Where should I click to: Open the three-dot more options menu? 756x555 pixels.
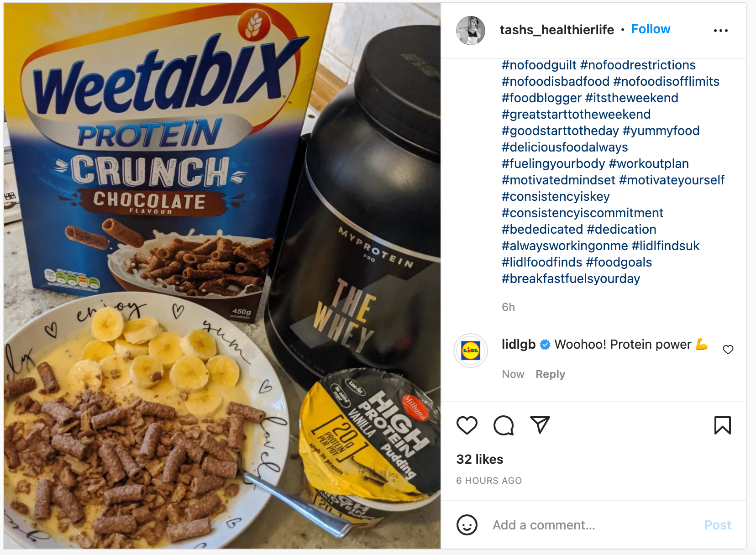pos(720,31)
